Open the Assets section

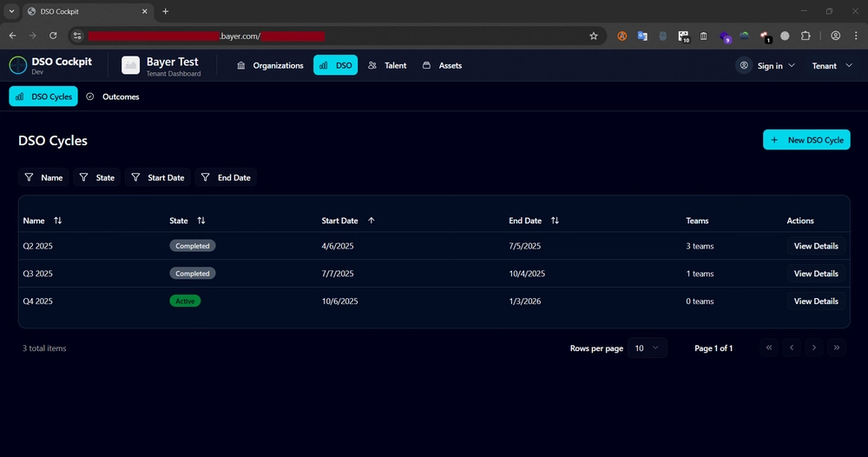point(443,65)
